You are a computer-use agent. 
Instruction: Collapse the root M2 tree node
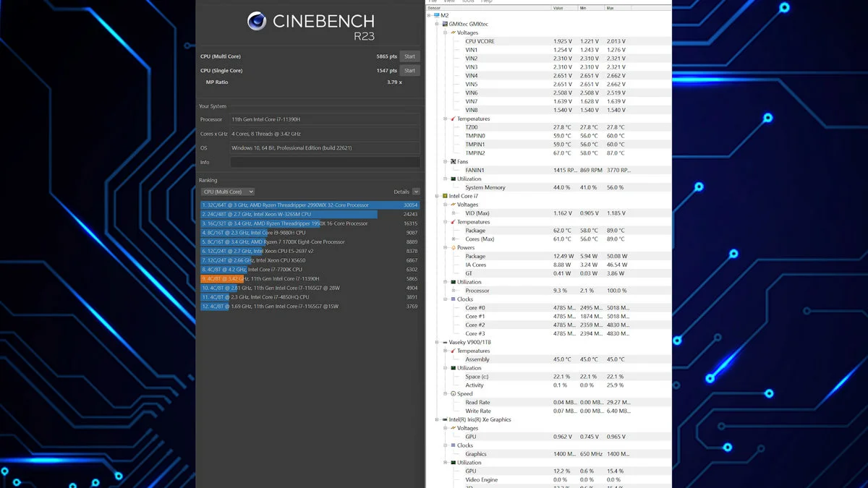(429, 15)
